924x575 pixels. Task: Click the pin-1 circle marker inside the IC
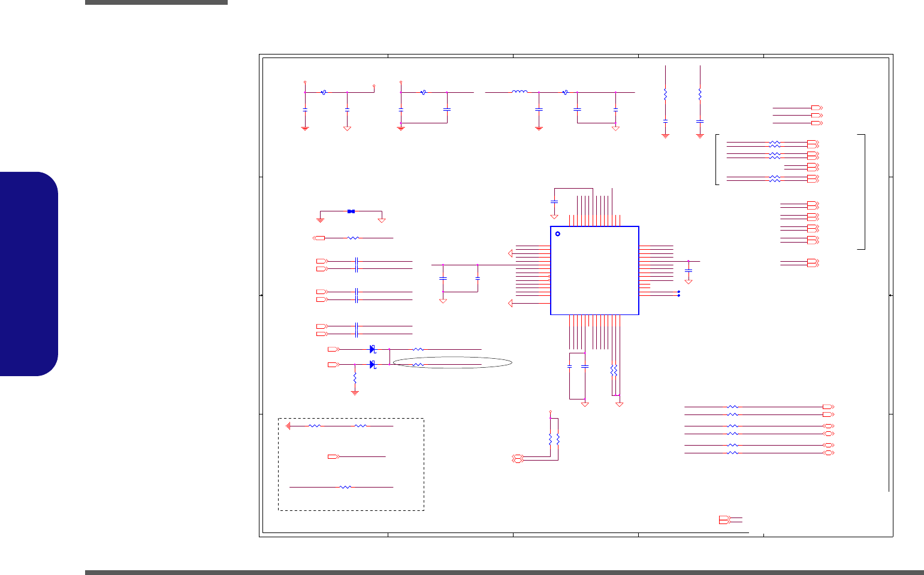[557, 234]
